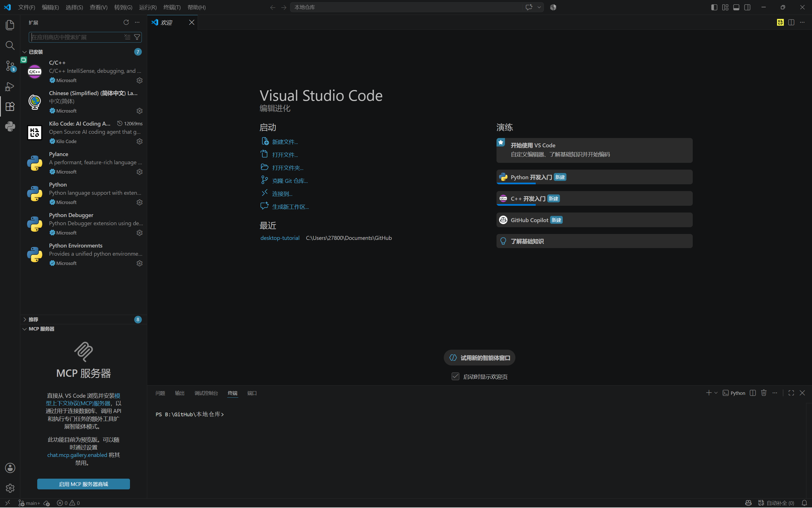Maximize the terminal panel size
The height and width of the screenshot is (508, 812).
click(791, 393)
